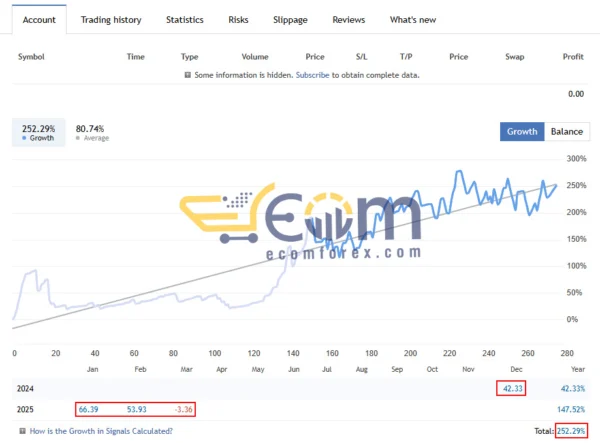Sort positions by Profit column header
The height and width of the screenshot is (443, 600).
pyautogui.click(x=573, y=57)
